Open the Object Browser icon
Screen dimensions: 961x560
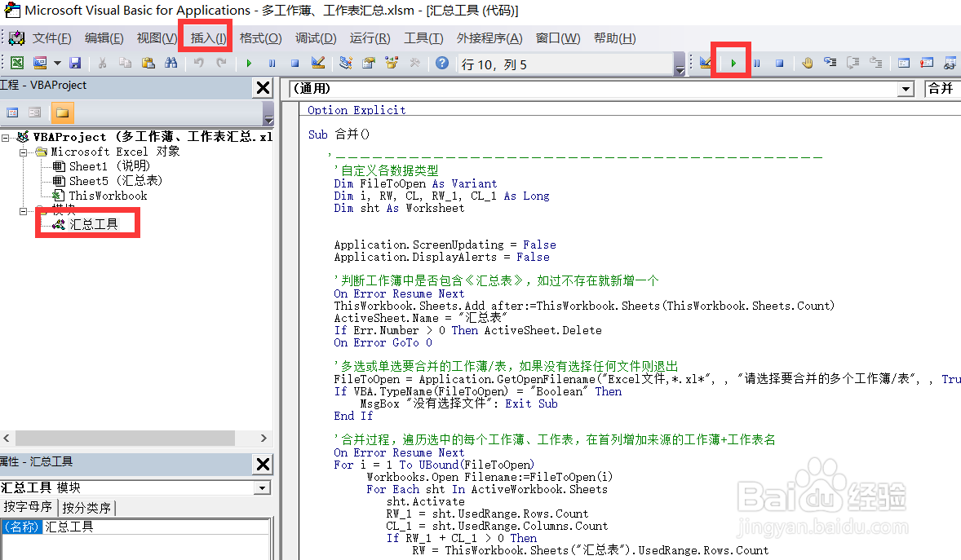(392, 63)
